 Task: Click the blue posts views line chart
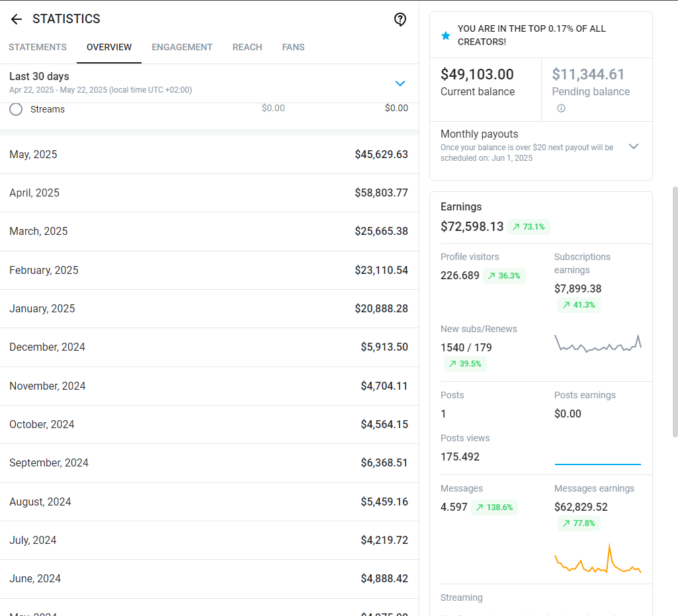coord(598,464)
